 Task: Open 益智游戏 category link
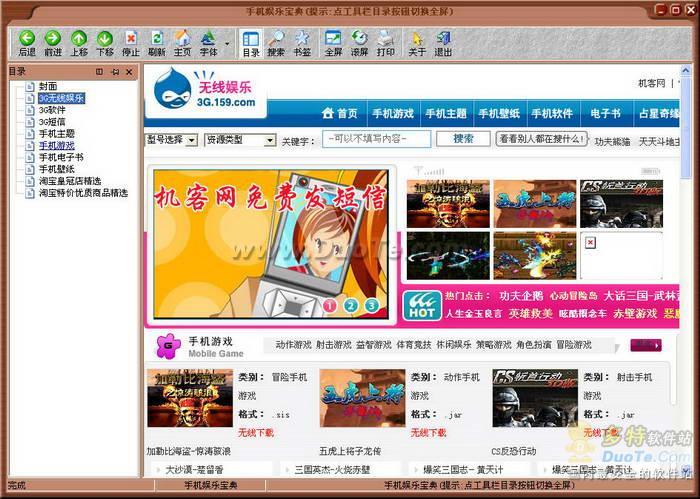(374, 345)
